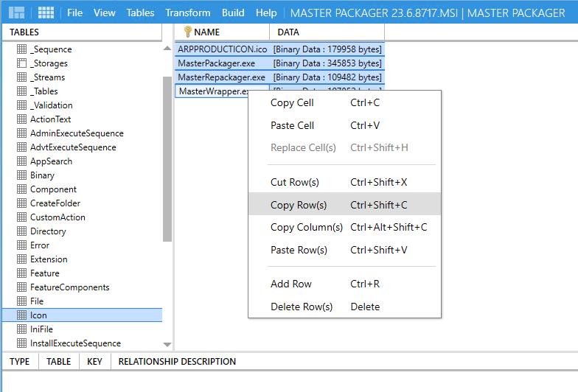
Task: Click the grid icon beside _Sequence
Action: point(22,49)
